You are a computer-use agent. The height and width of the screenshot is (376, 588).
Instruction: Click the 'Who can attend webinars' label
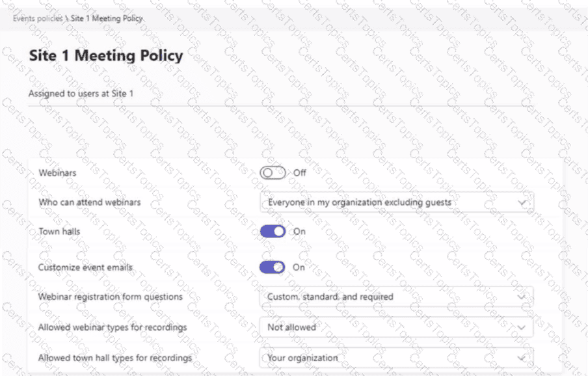[89, 202]
